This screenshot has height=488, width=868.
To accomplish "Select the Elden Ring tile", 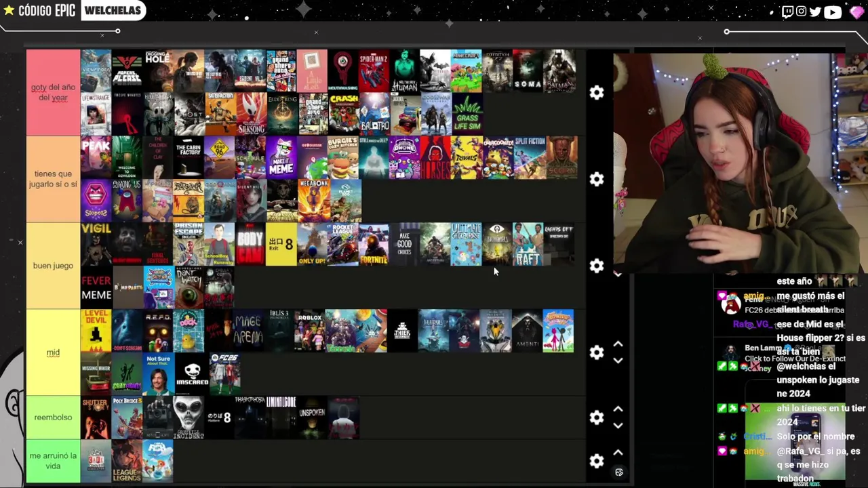I will 282,114.
